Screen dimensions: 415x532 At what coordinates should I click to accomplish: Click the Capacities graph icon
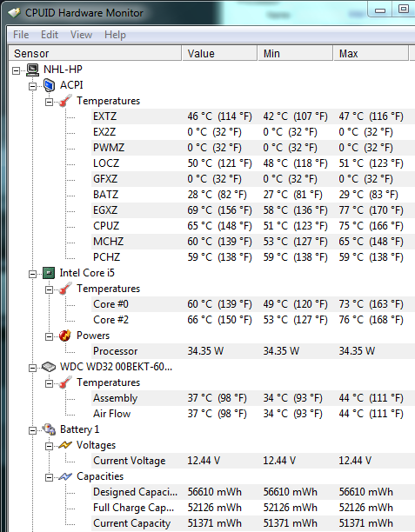(65, 476)
